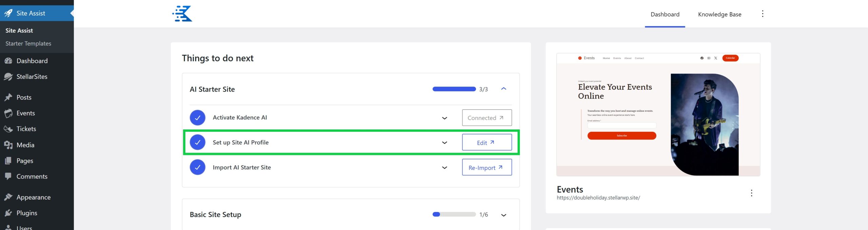
Task: Open the header three-dot options menu
Action: point(763,14)
